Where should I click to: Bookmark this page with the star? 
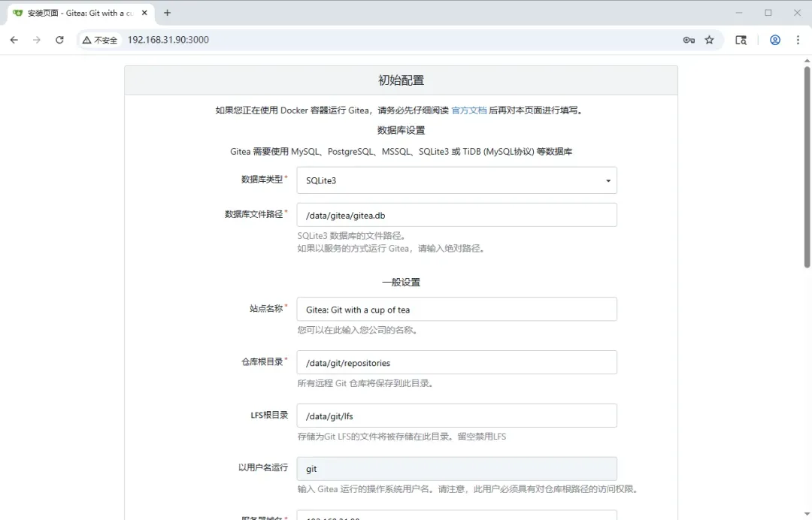click(710, 40)
